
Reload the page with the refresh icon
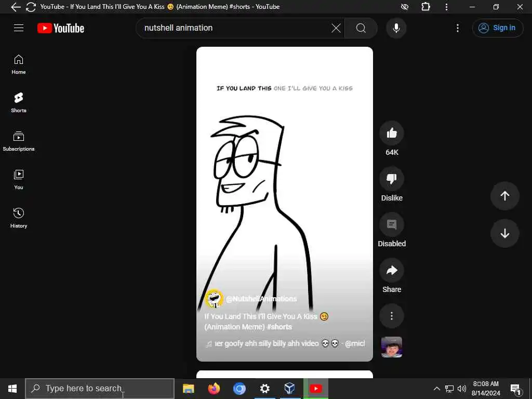[31, 7]
